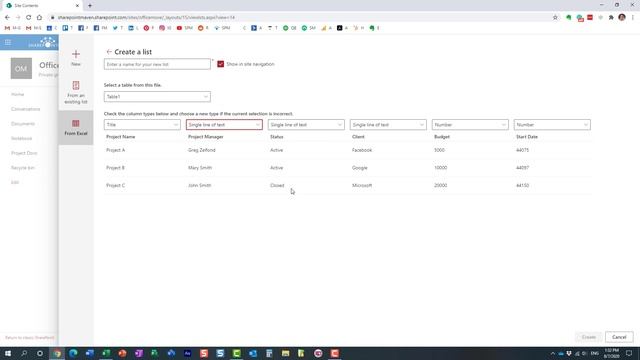640x360 pixels.
Task: Switch to the Site Contents browser tab
Action: (x=43, y=6)
